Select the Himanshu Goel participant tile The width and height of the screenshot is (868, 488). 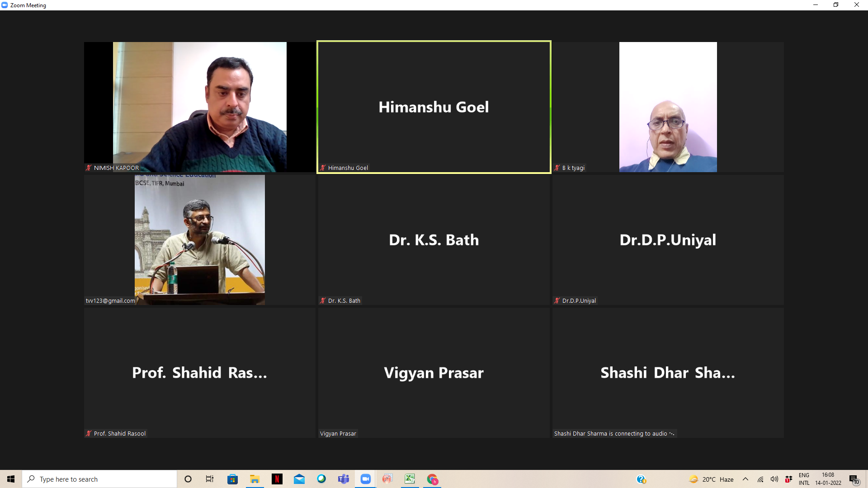coord(434,107)
